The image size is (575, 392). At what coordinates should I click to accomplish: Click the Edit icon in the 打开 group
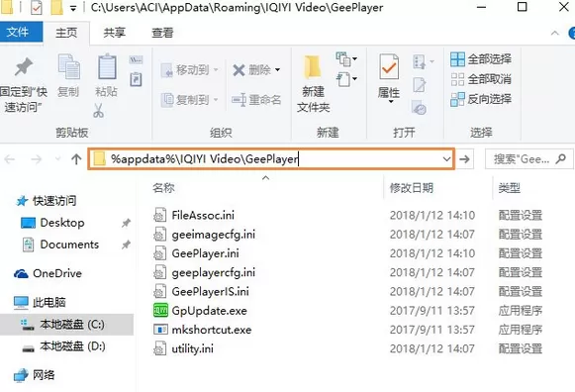420,85
